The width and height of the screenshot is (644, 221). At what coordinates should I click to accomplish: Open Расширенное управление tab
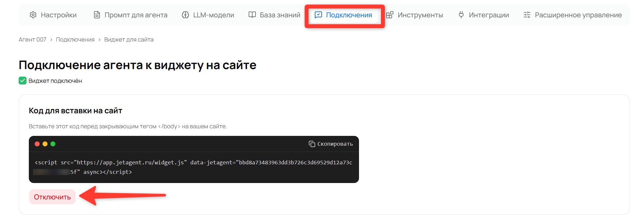point(573,15)
